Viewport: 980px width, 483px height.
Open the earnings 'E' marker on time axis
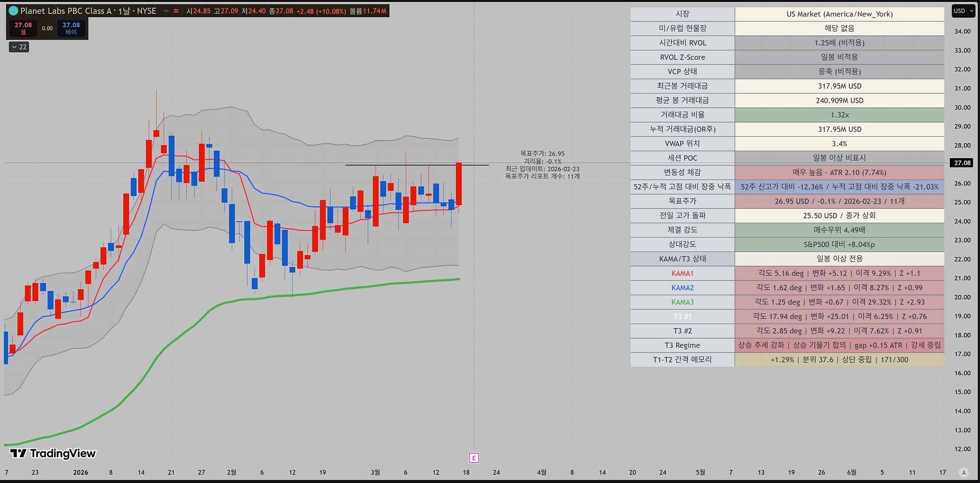(x=474, y=458)
